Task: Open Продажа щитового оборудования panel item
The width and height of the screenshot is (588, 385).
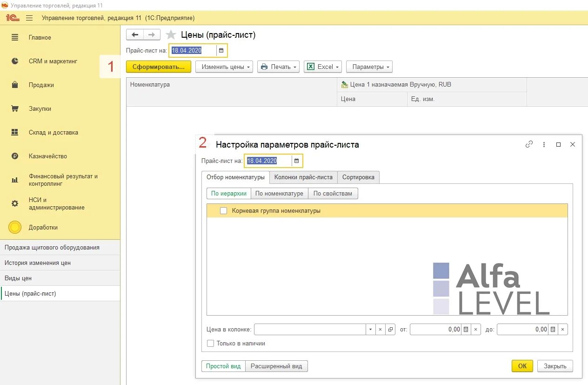Action: [x=60, y=247]
